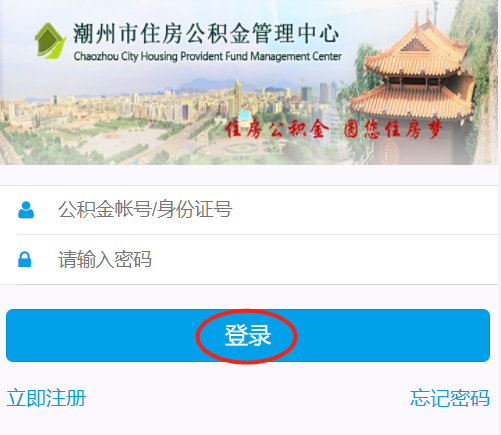Click the blue user avatar icon

[x=26, y=210]
